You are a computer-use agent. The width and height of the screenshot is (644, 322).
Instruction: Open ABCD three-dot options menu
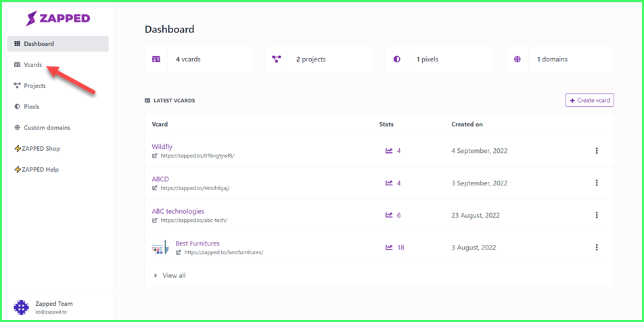tap(597, 183)
